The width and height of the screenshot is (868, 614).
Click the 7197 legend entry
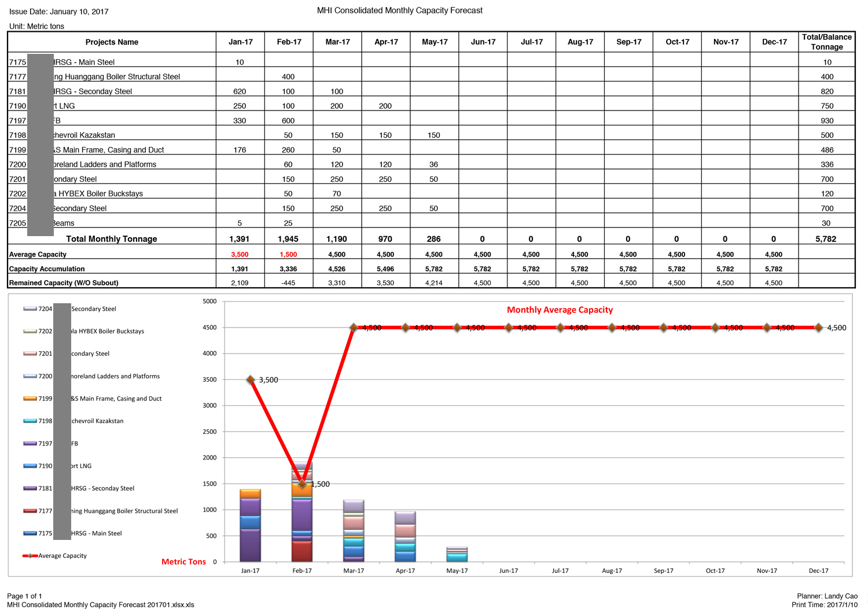[x=50, y=444]
